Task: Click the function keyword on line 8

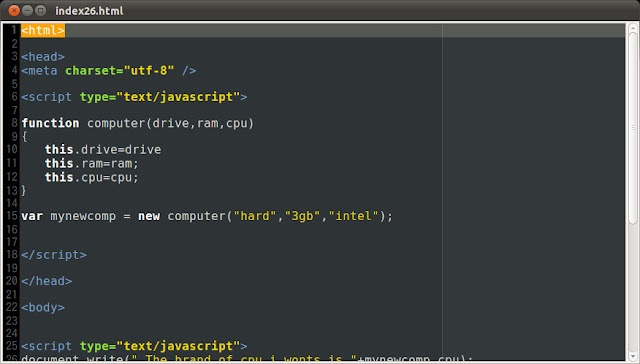Action: tap(50, 123)
